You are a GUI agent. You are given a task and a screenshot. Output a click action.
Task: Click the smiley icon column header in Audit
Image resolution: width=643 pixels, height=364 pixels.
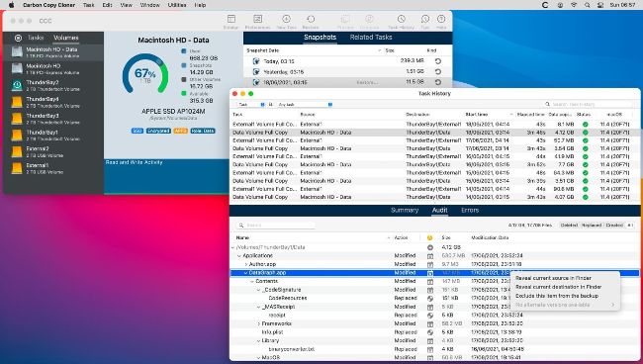tap(429, 237)
